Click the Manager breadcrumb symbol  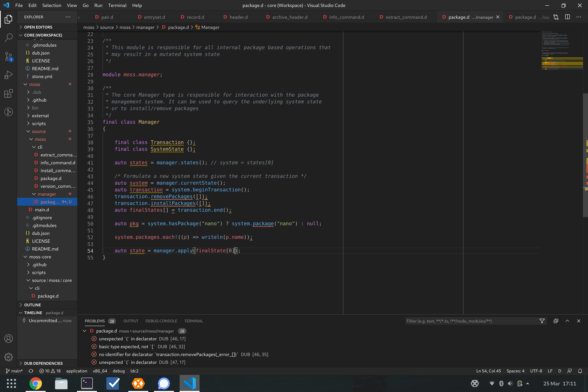pos(207,27)
